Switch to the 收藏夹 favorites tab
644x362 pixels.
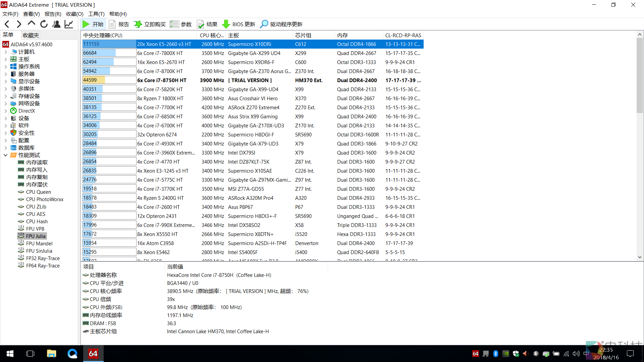[31, 35]
